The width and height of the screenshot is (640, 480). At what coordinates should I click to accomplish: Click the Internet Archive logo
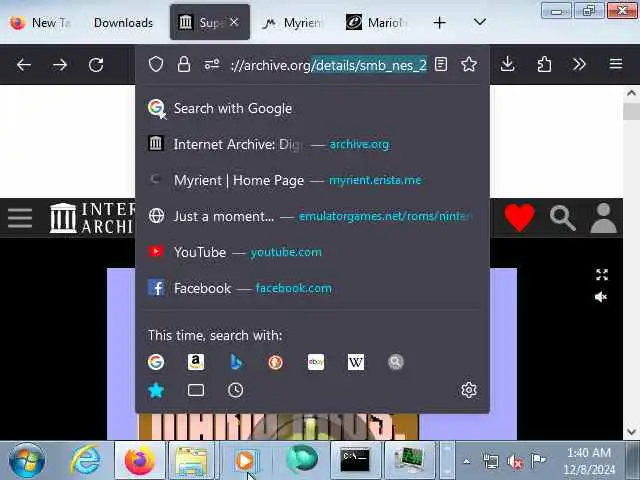92,218
